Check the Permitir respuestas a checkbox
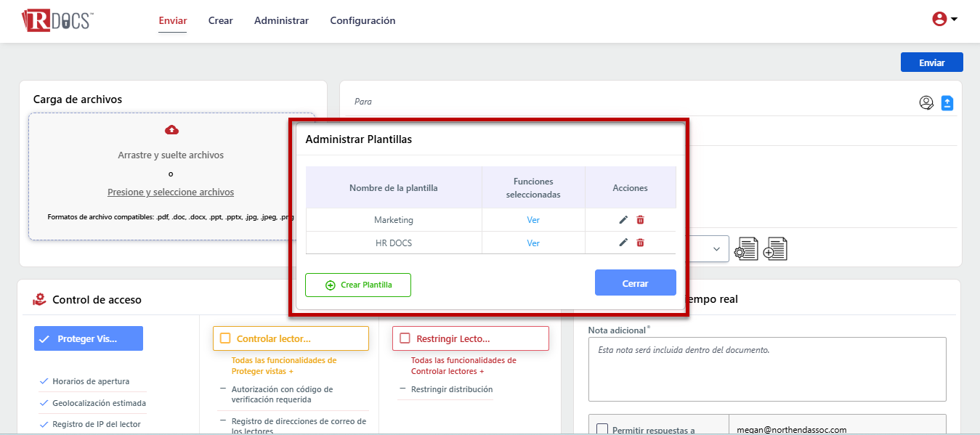The height and width of the screenshot is (435, 980). click(x=602, y=429)
